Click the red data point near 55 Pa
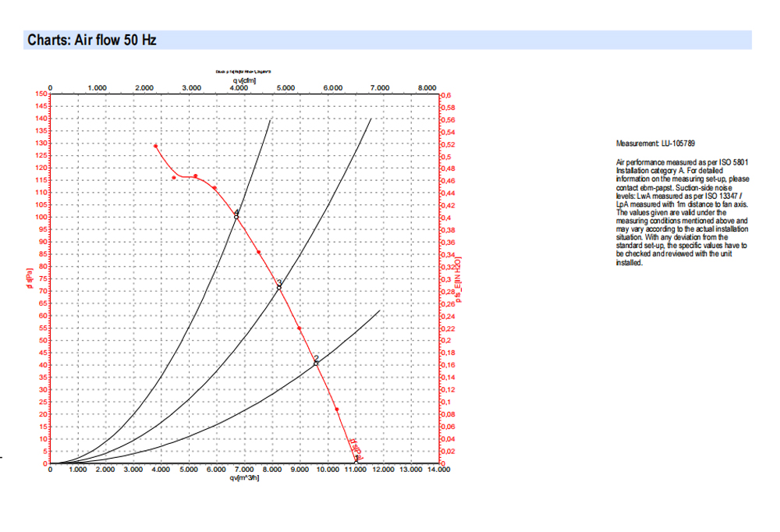The image size is (780, 532). [300, 328]
